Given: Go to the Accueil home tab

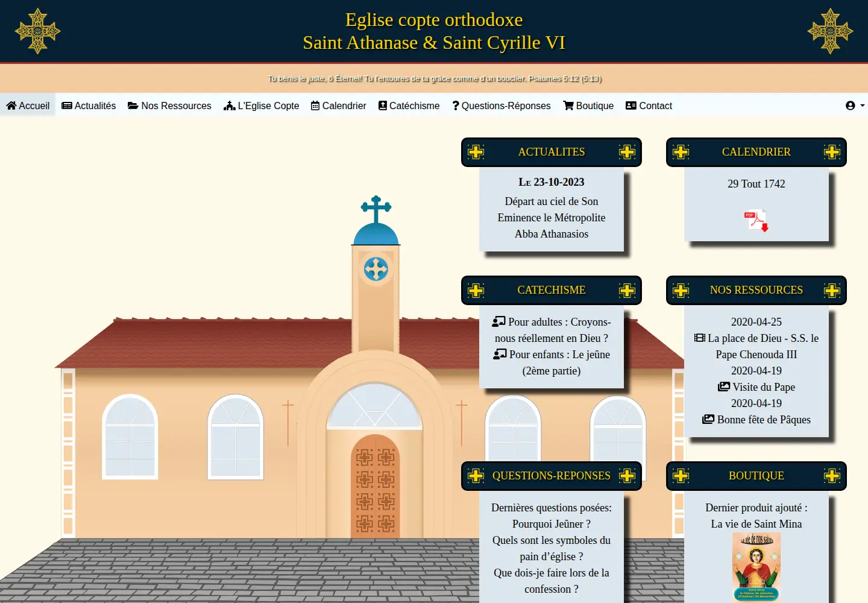Looking at the screenshot, I should click(x=28, y=106).
